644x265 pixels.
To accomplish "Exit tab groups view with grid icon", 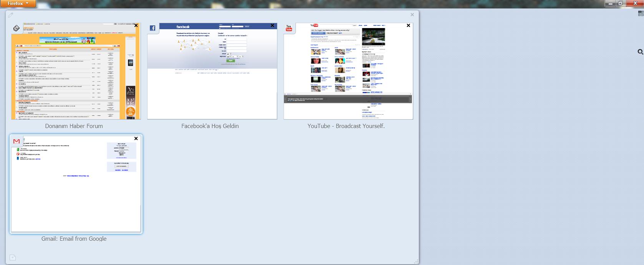I will pos(641,14).
